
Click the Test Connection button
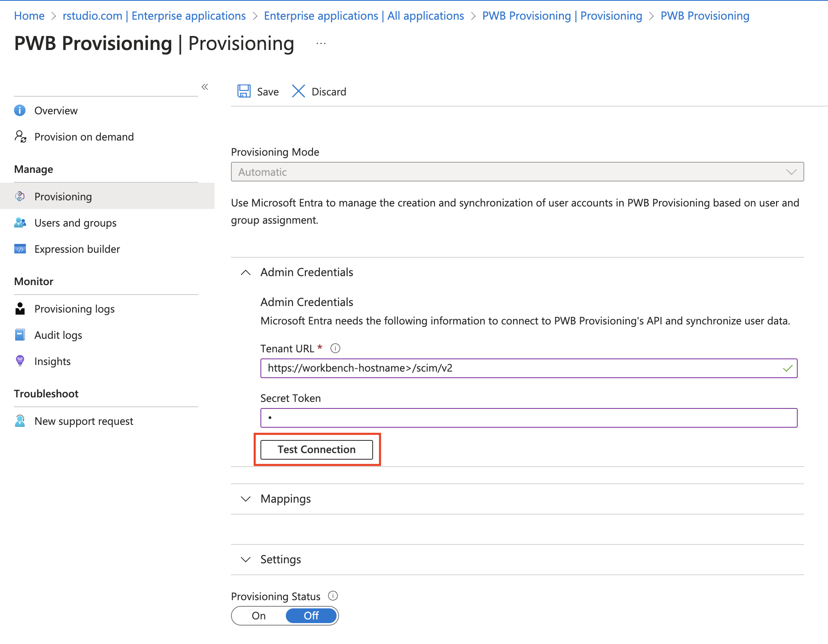pyautogui.click(x=317, y=449)
